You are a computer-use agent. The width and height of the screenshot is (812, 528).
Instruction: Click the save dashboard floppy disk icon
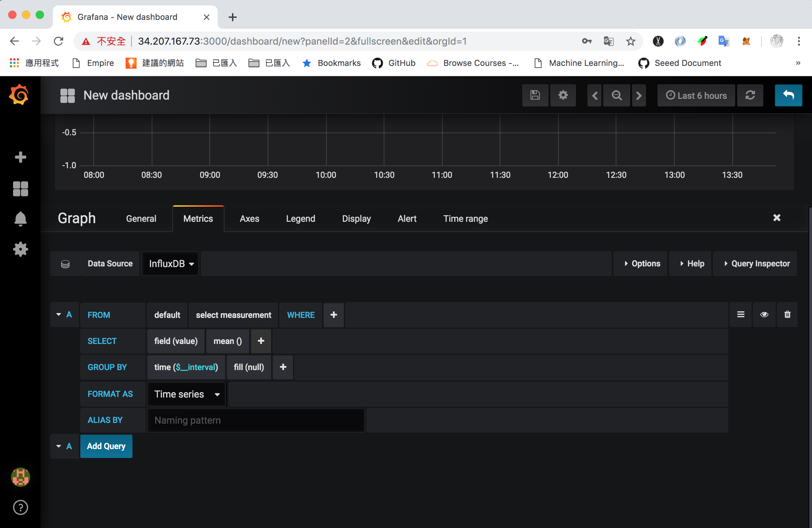coord(535,95)
